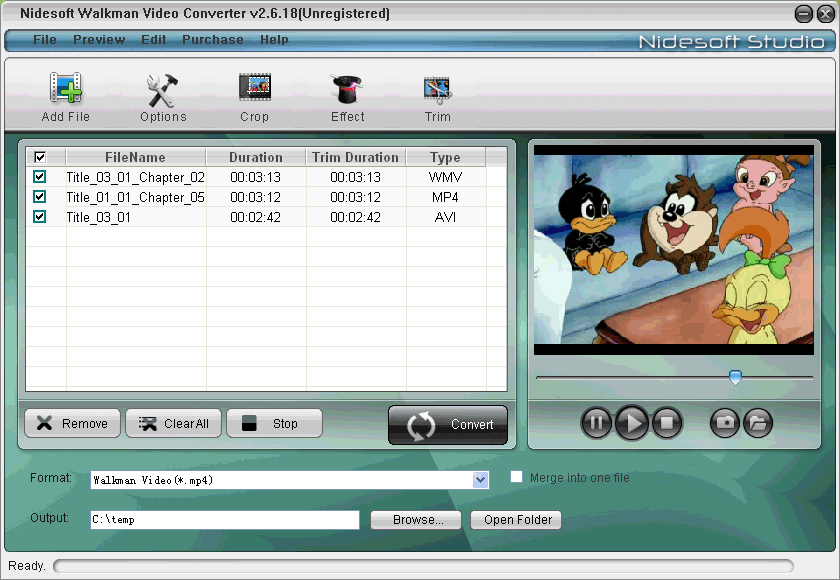Pause the video preview
Screen dimensions: 840x580
click(596, 423)
